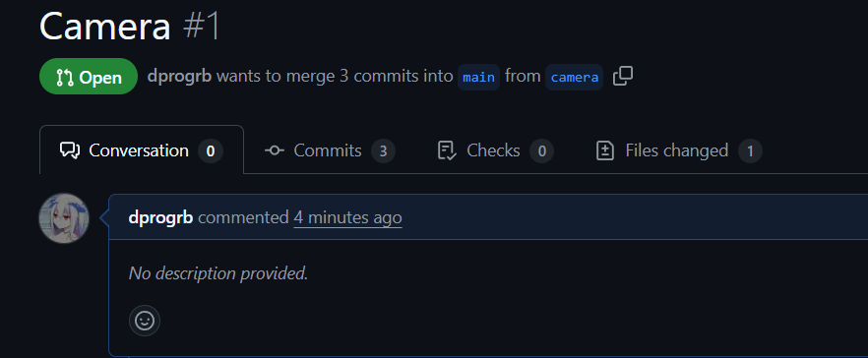
Task: Open the camera head branch link
Action: [x=575, y=77]
